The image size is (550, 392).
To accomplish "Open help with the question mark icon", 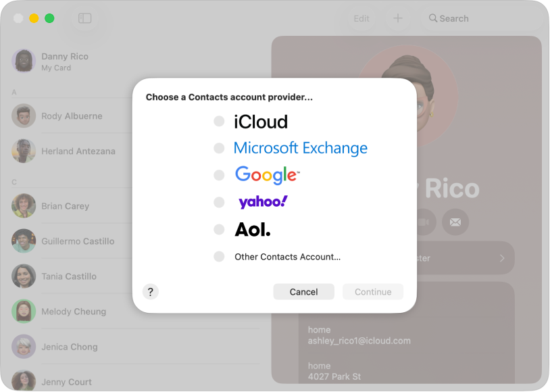I will pos(151,291).
